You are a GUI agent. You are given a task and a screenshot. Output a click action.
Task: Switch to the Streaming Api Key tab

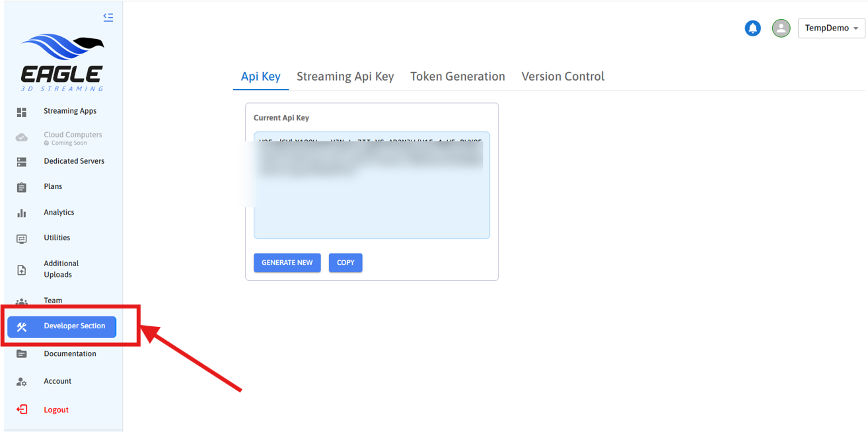345,77
